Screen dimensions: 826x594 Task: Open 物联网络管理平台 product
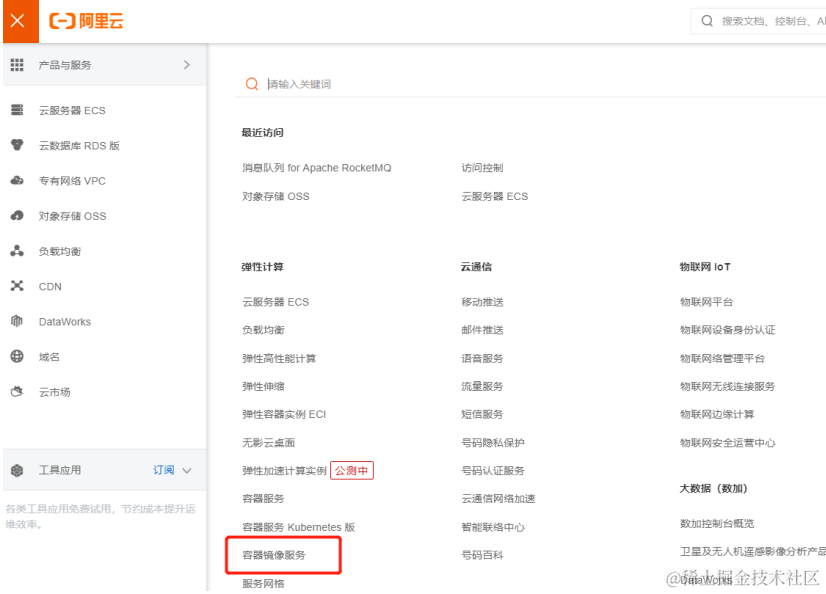722,359
